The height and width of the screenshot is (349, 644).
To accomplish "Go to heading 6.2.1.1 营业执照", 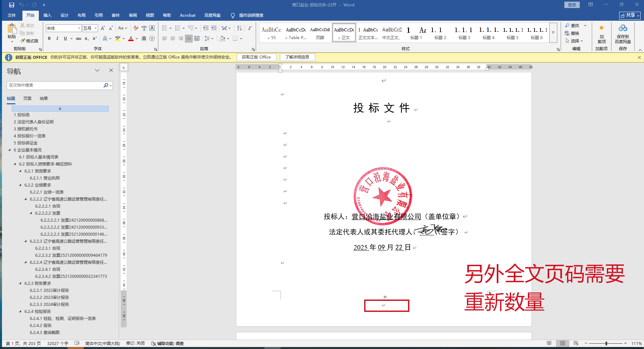I will [x=45, y=178].
